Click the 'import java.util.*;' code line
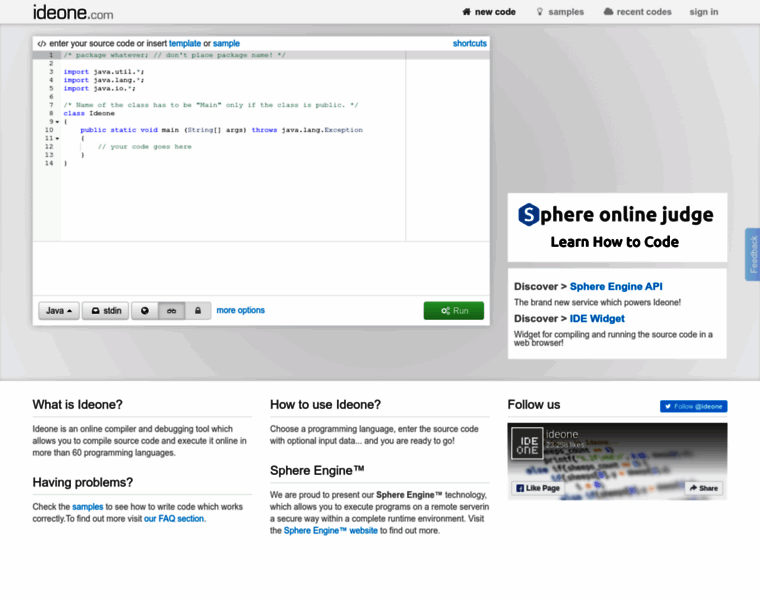 (x=104, y=72)
